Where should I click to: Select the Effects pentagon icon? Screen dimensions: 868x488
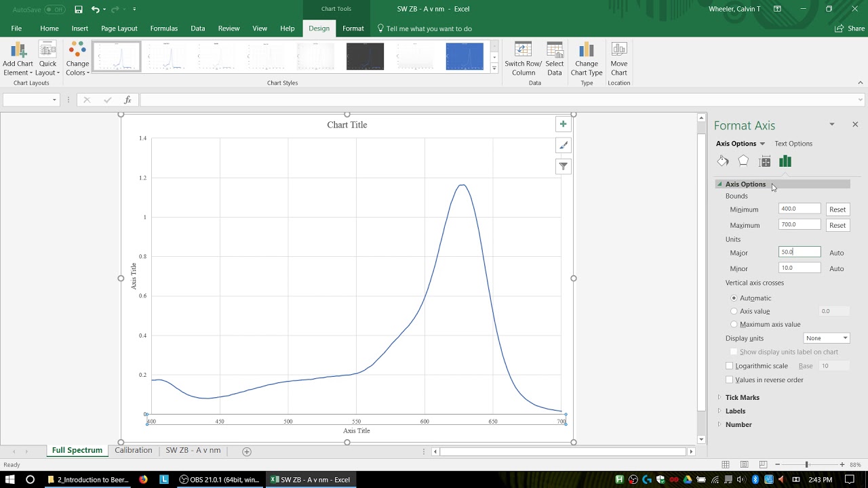click(743, 161)
